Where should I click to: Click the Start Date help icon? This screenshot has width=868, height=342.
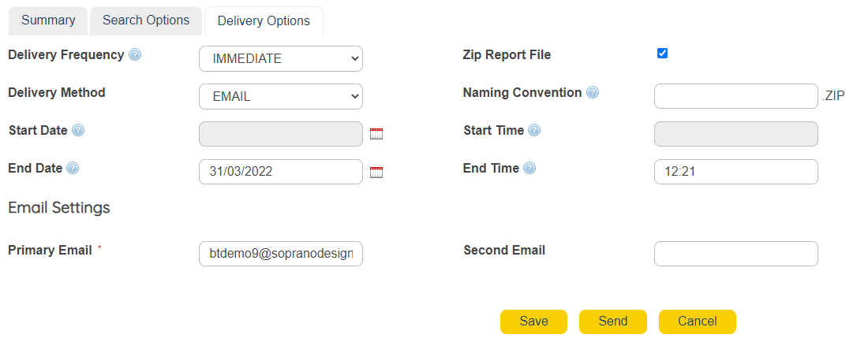tap(78, 131)
